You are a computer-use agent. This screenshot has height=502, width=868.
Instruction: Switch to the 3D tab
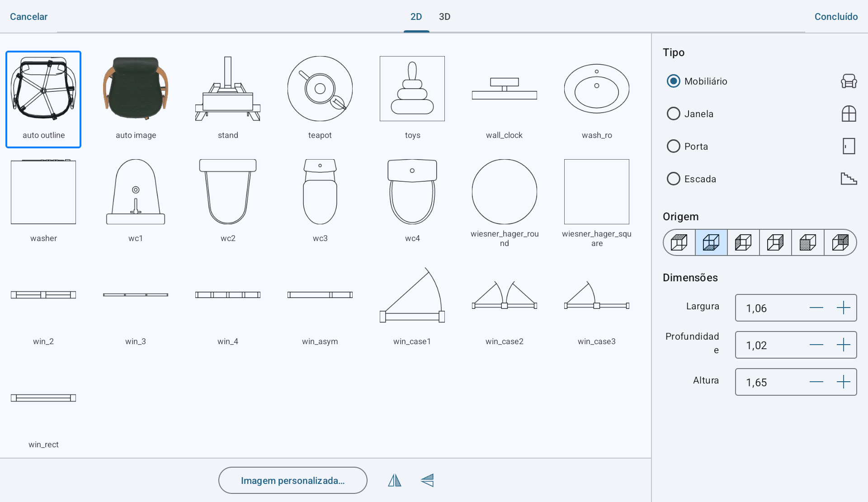[444, 17]
